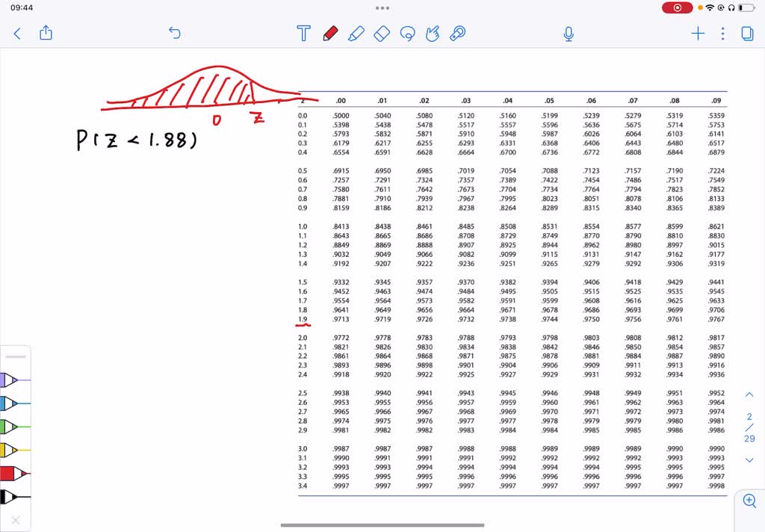Screen dimensions: 765x532
Task: Open the multitasking handle menu
Action: click(x=382, y=7)
